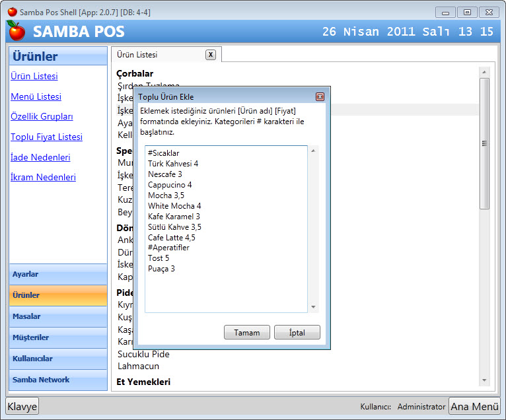Viewport: 506px width, 420px height.
Task: Open the Ürün Listesi link
Action: tap(34, 76)
